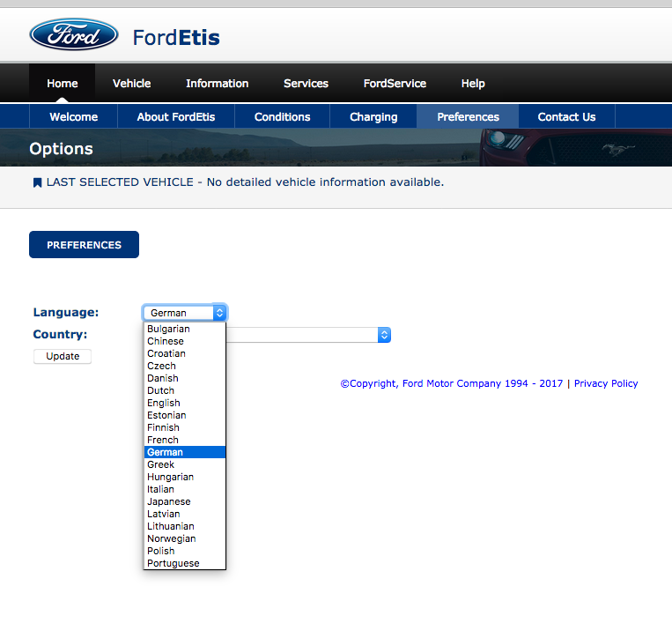The width and height of the screenshot is (672, 638).
Task: Open the Contact Us tab
Action: click(x=566, y=117)
